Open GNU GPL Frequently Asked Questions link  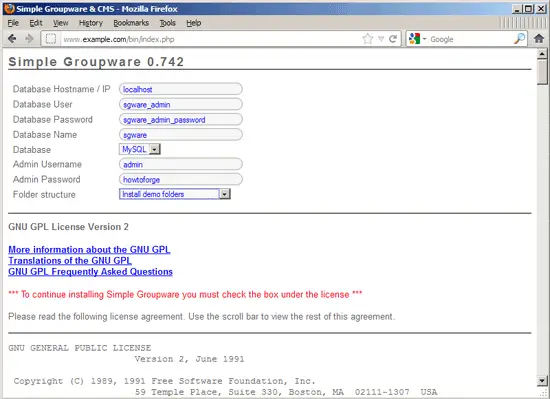coord(90,272)
